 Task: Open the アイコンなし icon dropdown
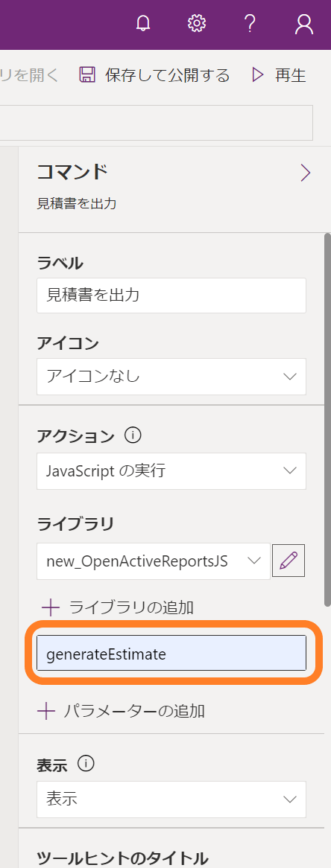coord(171,377)
